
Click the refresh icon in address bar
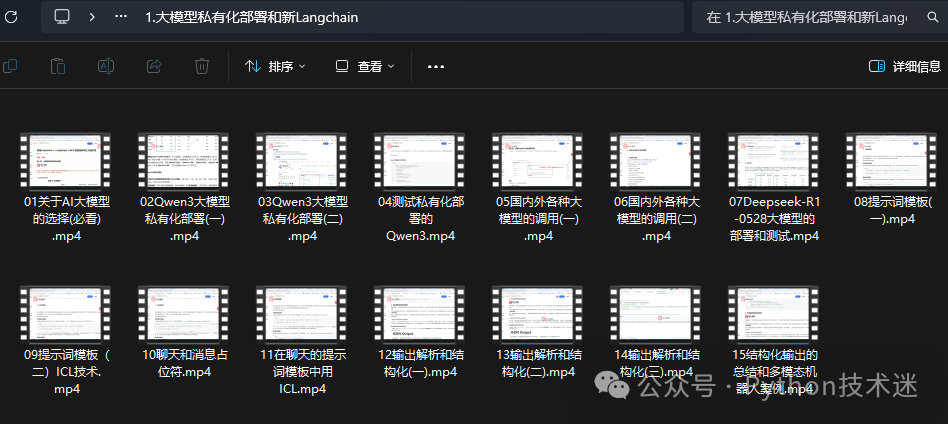[11, 17]
